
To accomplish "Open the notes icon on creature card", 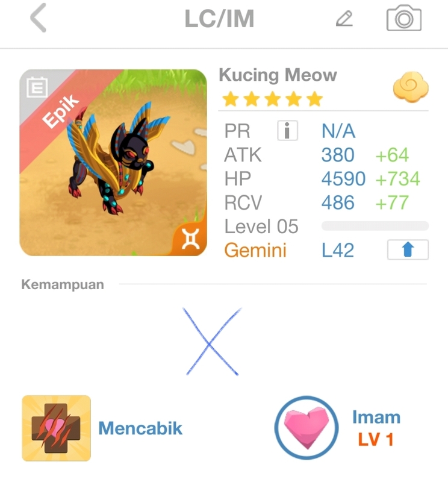I will point(37,87).
